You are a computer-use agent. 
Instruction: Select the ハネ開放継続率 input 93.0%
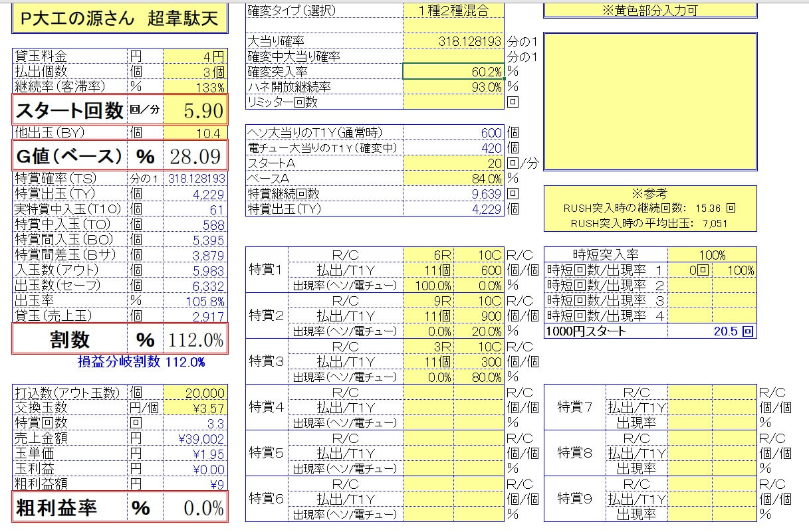click(x=453, y=87)
